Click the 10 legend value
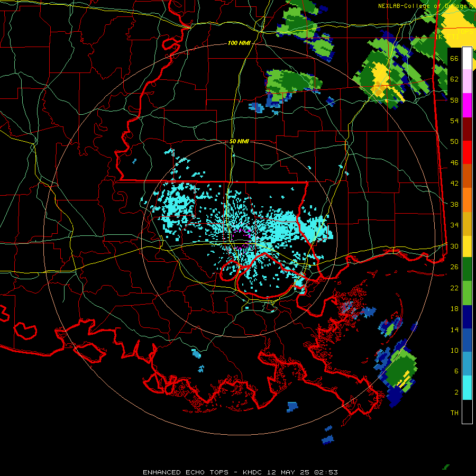476x476 pixels. (454, 350)
